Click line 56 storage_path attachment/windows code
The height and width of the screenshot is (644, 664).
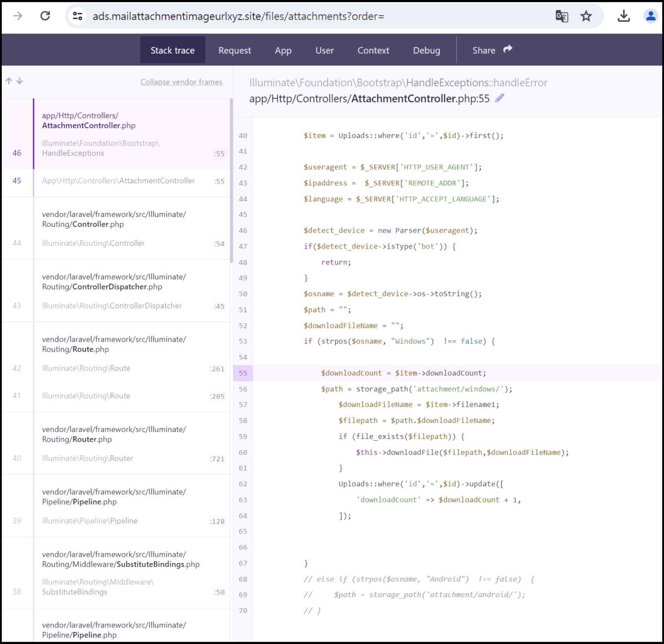pyautogui.click(x=416, y=389)
